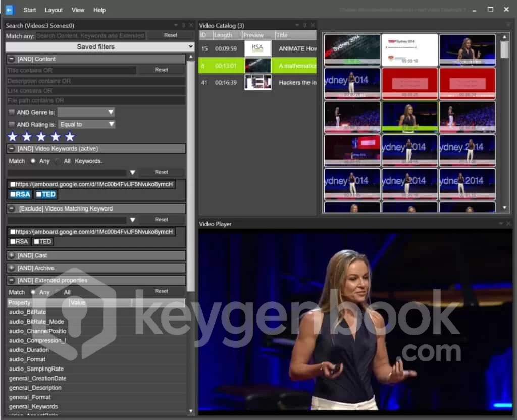The height and width of the screenshot is (420, 517).
Task: Open the Saved filters dropdown
Action: point(99,47)
